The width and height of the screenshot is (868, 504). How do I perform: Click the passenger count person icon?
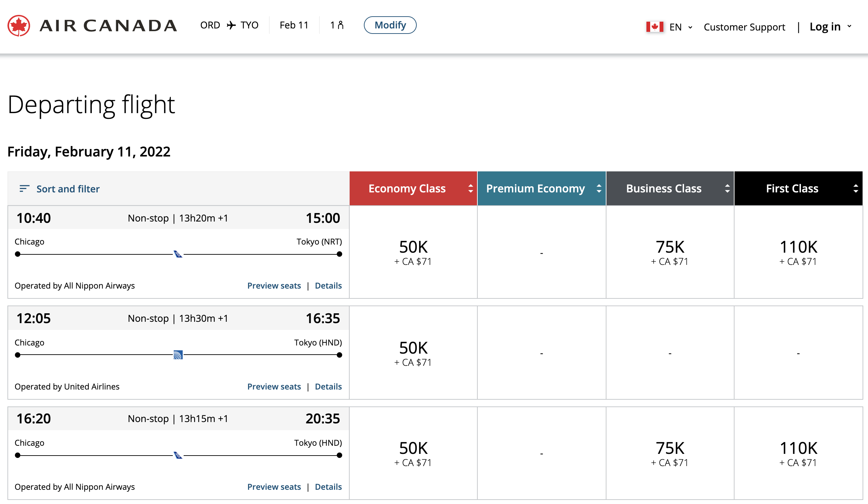(x=340, y=25)
